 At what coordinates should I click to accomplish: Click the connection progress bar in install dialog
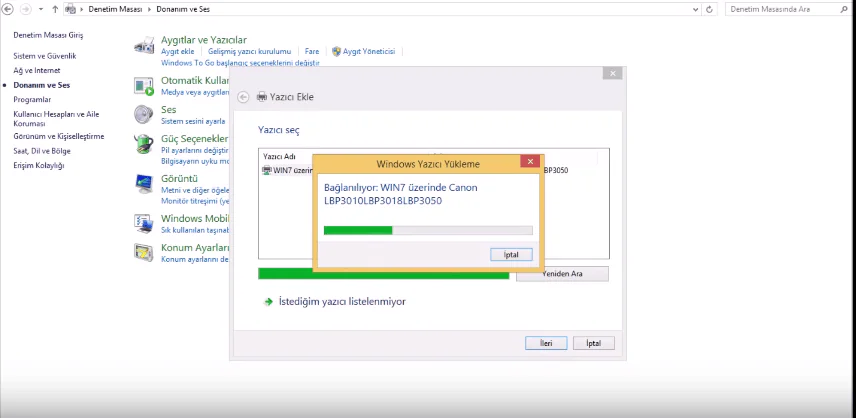point(428,230)
